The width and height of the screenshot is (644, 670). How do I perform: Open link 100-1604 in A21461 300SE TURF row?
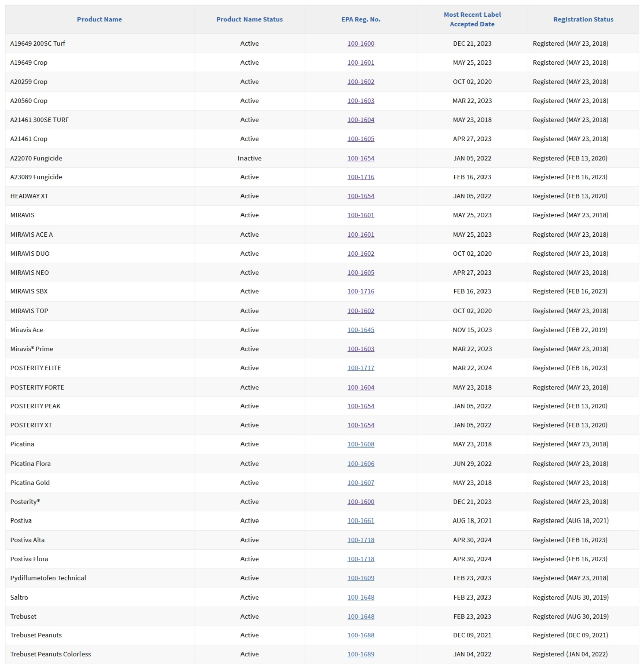(361, 120)
